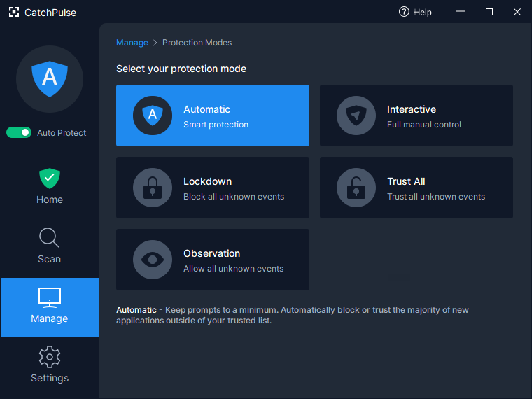Minimize the CatchPulse window
The height and width of the screenshot is (399, 532).
[x=460, y=11]
